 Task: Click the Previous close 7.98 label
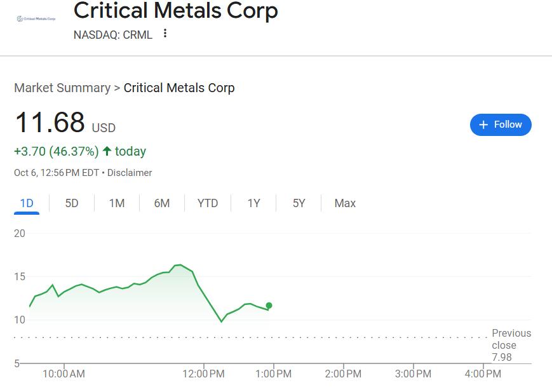[511, 345]
